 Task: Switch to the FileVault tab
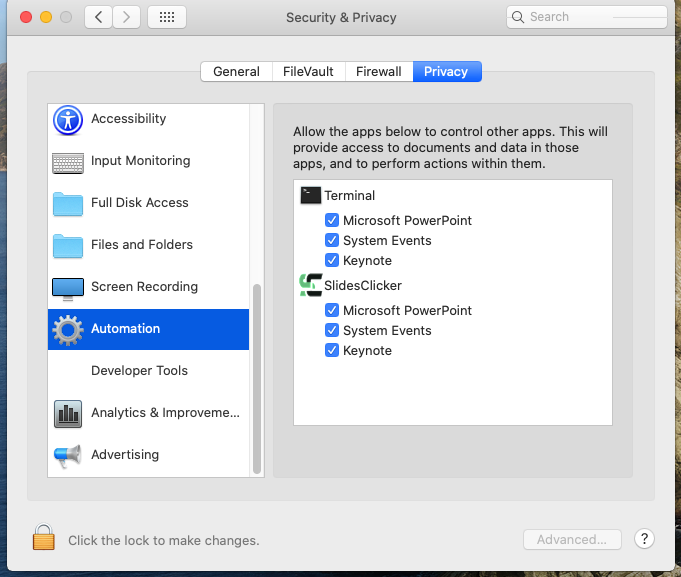[x=308, y=71]
